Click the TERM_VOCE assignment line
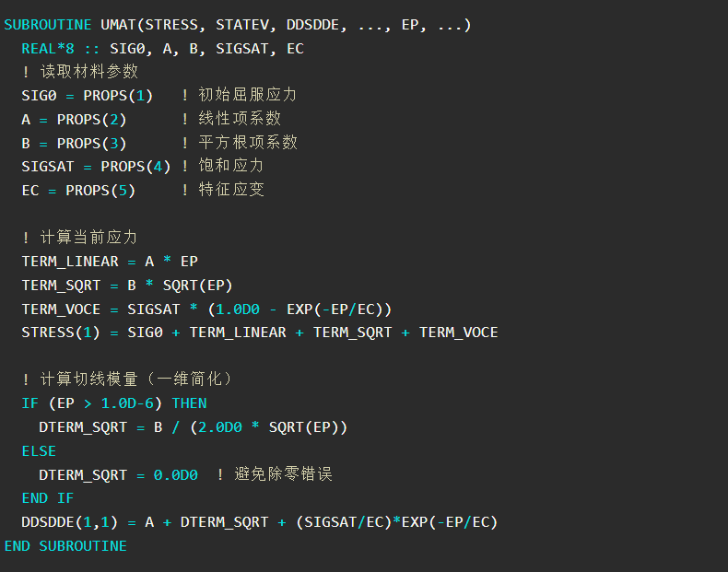The height and width of the screenshot is (572, 728). 206,309
